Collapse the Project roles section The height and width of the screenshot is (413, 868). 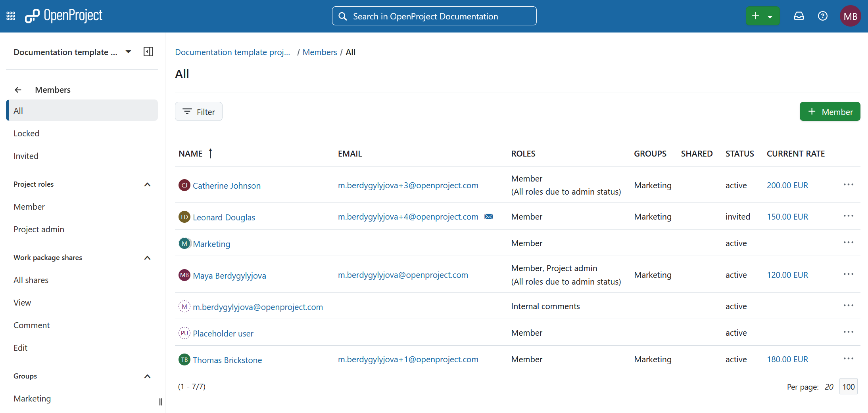coord(147,184)
